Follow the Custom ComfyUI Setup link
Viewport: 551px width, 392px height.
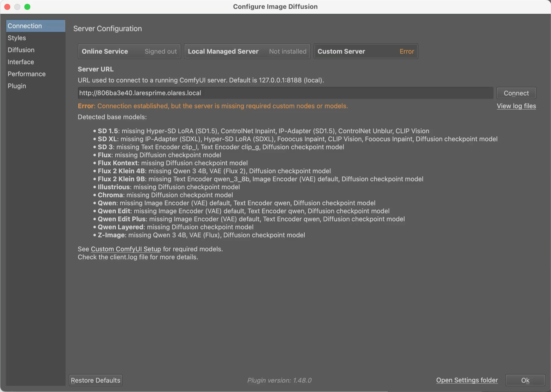point(126,249)
